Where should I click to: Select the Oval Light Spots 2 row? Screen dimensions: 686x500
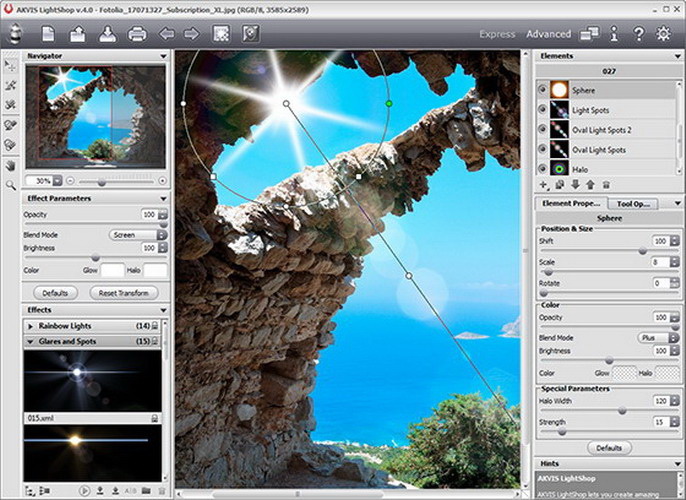606,129
